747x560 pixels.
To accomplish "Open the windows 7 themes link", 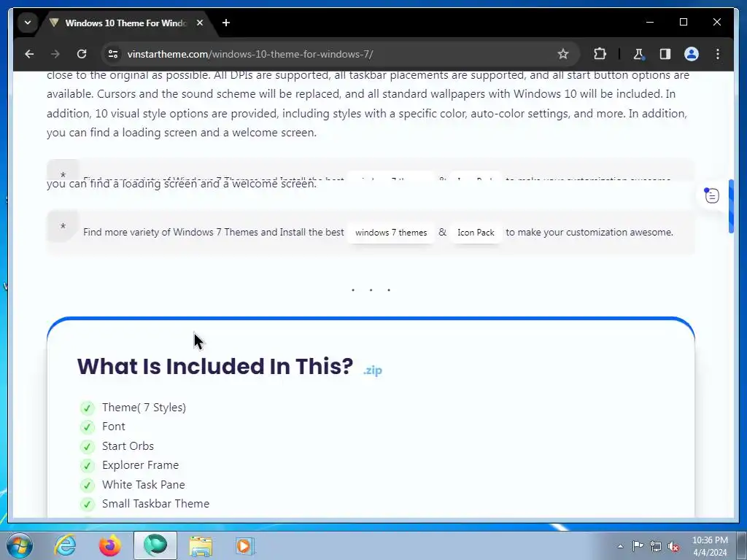I will click(x=391, y=233).
